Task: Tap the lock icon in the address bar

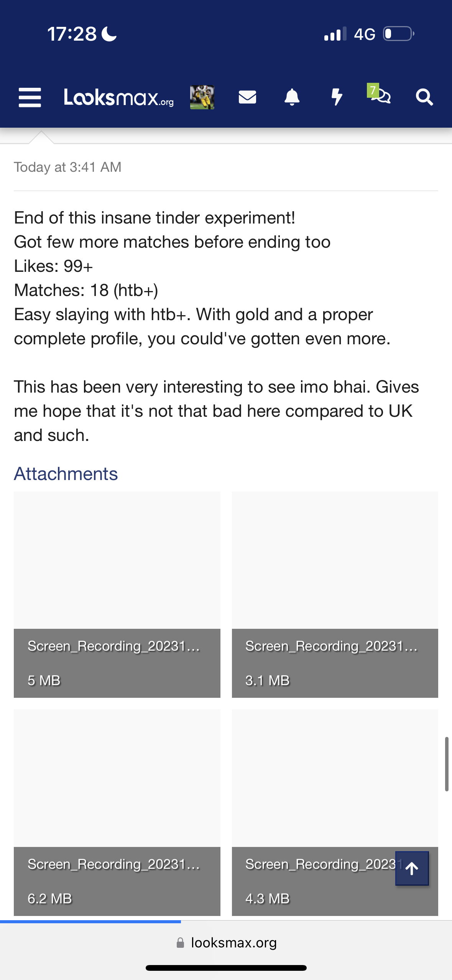Action: 180,943
